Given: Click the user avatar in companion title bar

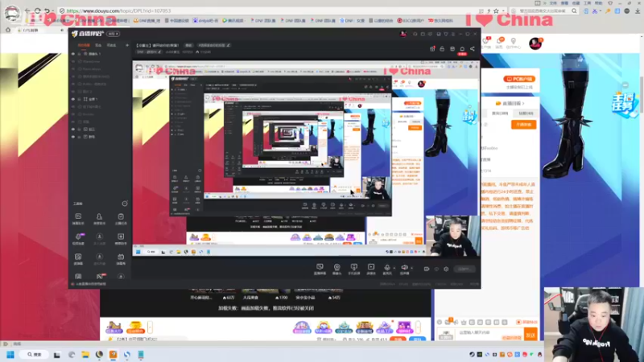Looking at the screenshot, I should 403,34.
